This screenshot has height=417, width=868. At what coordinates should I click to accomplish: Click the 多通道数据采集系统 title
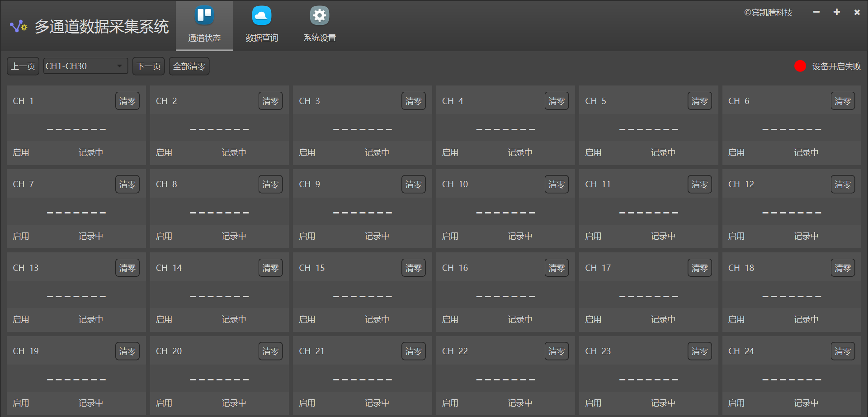click(x=102, y=27)
